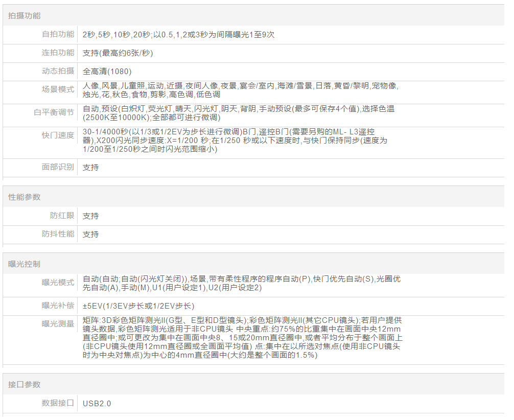
Task: Click the 曝光模式 row label
Action: (x=58, y=283)
